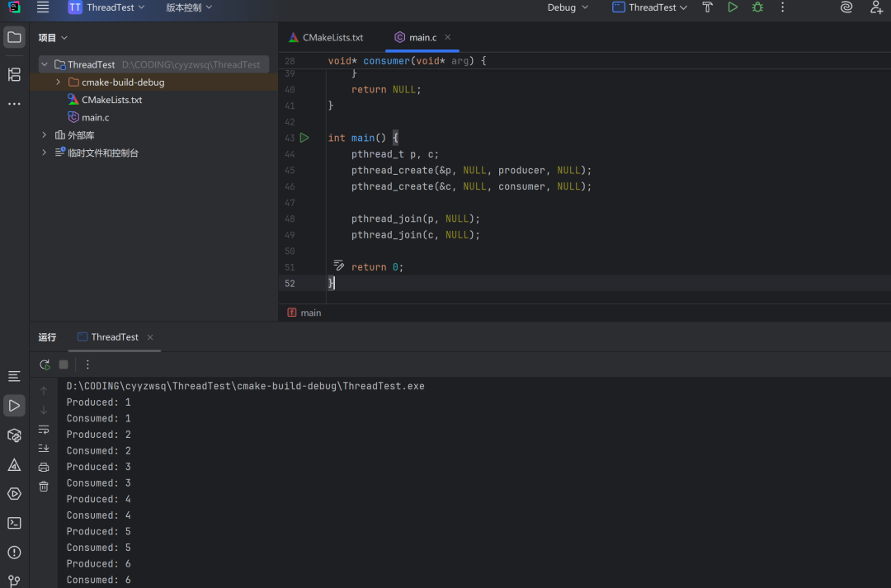
Task: Click the add user account icon
Action: point(876,7)
